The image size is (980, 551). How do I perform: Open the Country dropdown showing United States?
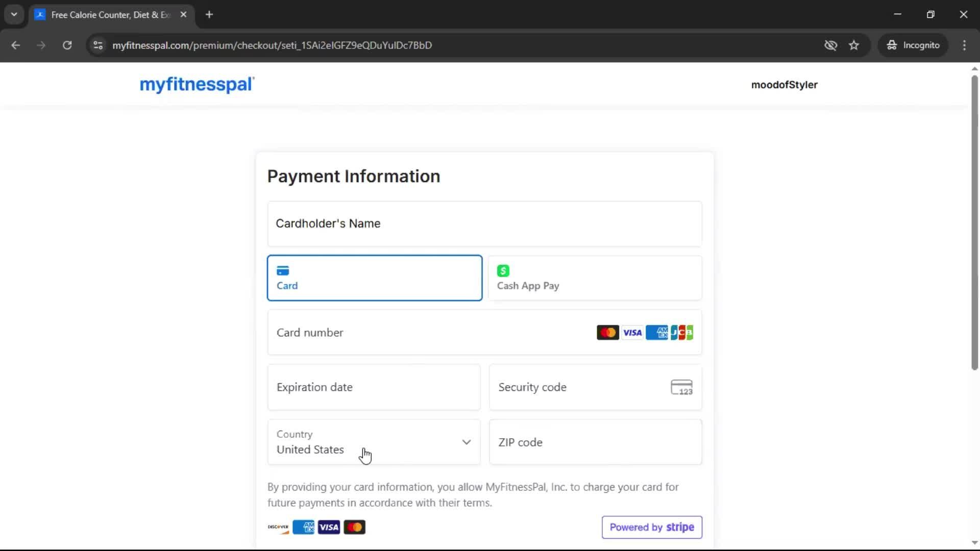coord(374,442)
